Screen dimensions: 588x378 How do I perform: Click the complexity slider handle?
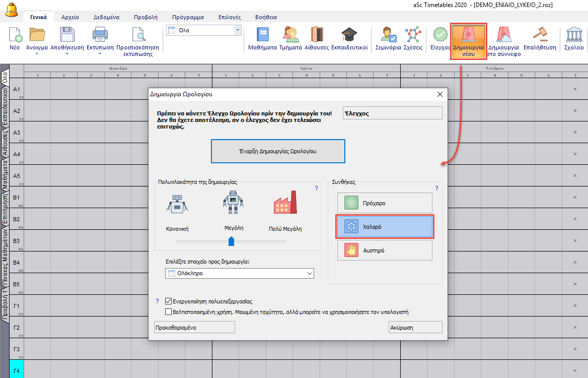click(232, 241)
